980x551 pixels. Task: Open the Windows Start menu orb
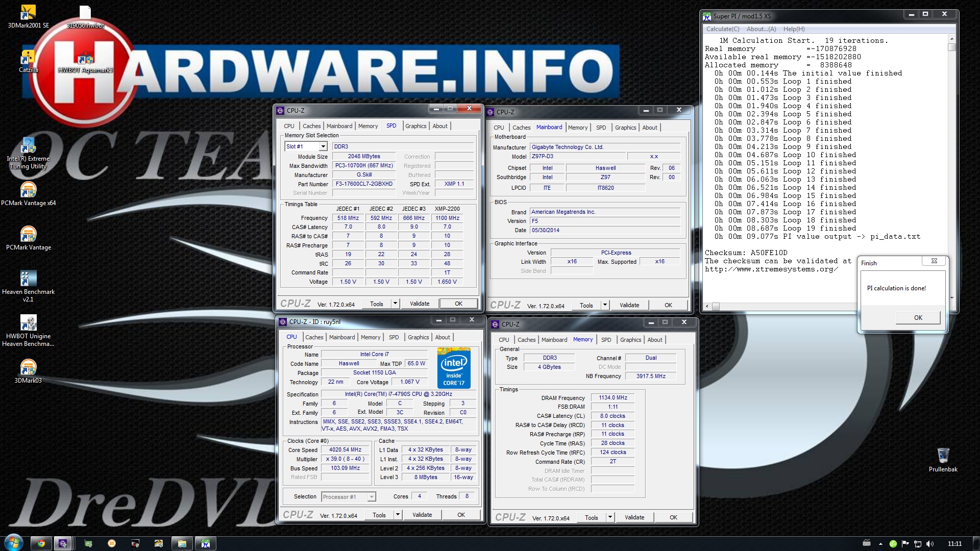tap(13, 543)
